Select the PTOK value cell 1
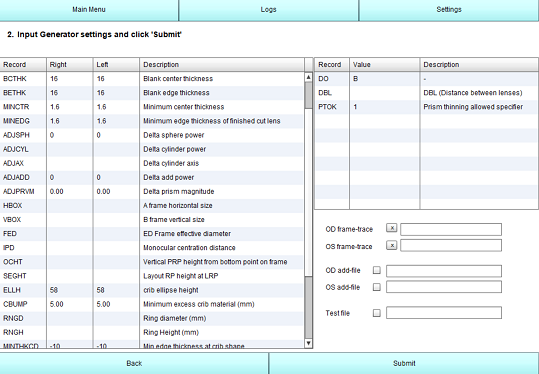The height and width of the screenshot is (374, 539). pyautogui.click(x=384, y=107)
